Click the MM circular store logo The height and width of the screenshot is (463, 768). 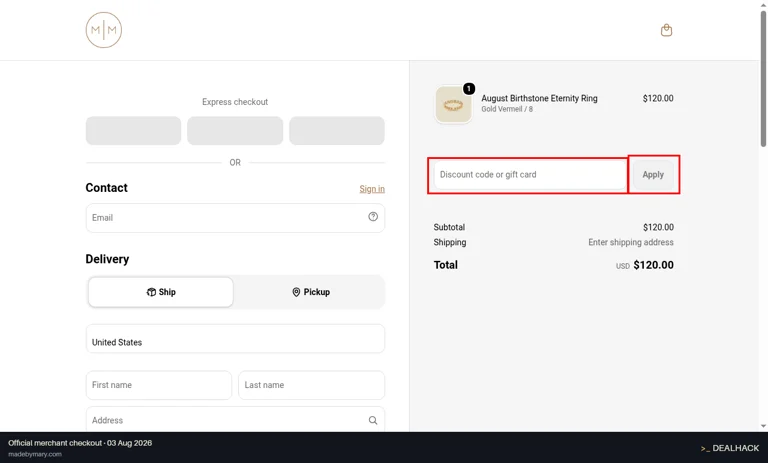[104, 30]
